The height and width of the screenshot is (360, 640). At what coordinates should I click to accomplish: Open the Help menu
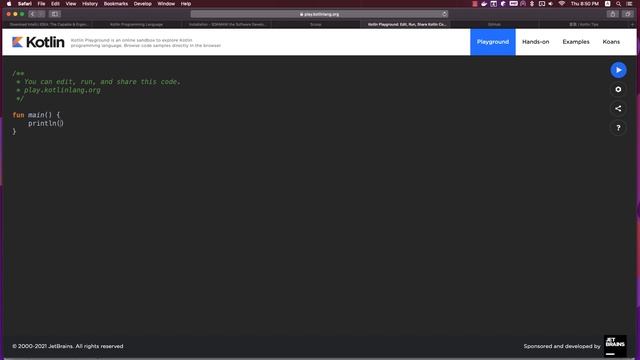186,4
